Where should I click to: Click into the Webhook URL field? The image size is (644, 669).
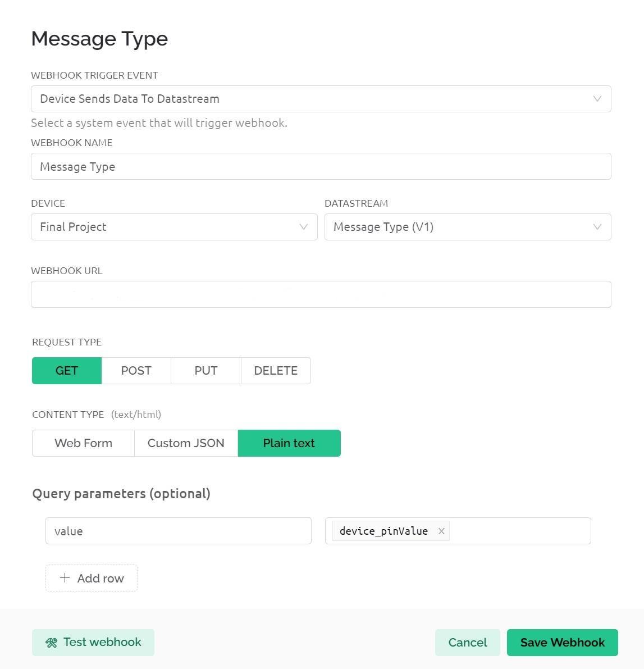point(321,294)
